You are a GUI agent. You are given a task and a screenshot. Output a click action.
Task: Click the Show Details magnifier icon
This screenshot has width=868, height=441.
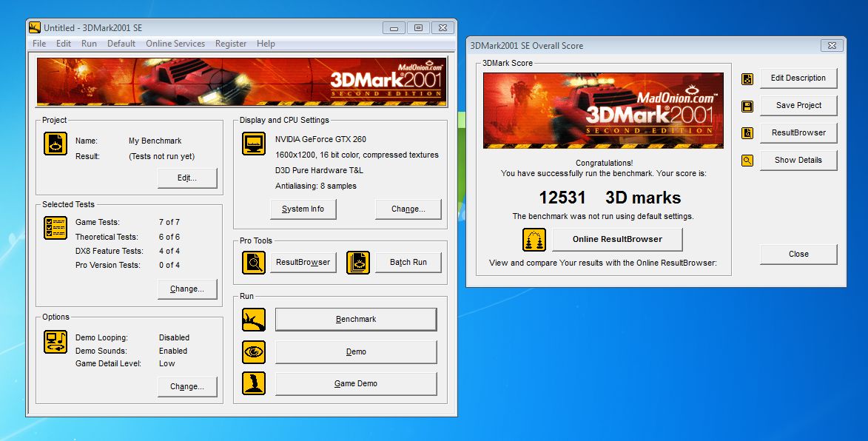click(747, 161)
